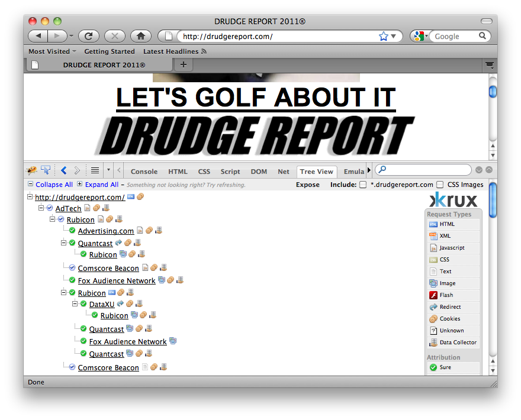521x420 pixels.
Task: Click the Image request type legend icon
Action: coord(433,283)
